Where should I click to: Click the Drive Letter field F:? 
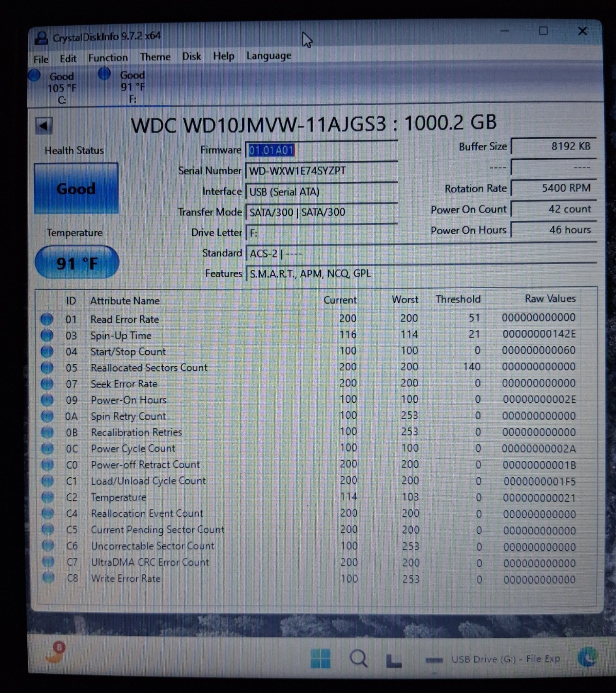click(x=321, y=233)
